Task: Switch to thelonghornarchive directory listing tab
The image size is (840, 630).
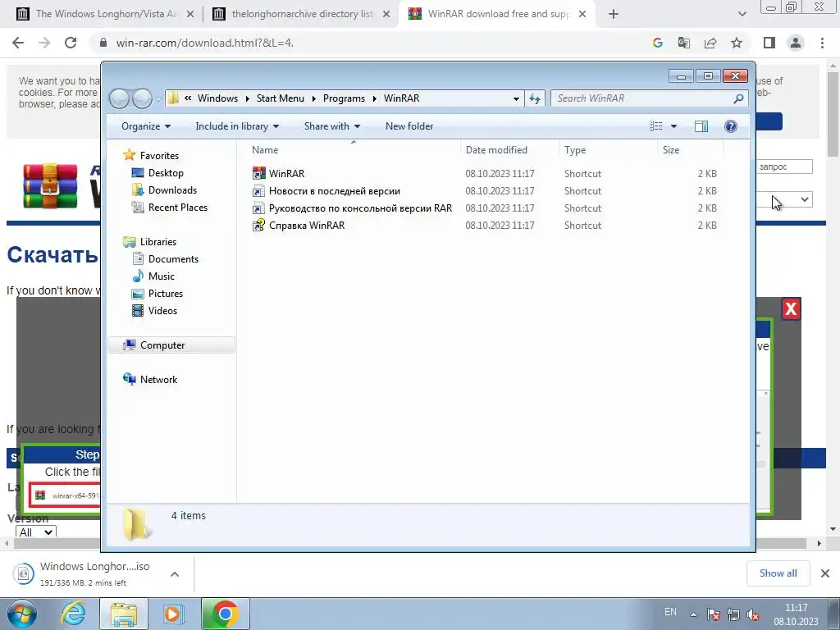Action: click(302, 14)
